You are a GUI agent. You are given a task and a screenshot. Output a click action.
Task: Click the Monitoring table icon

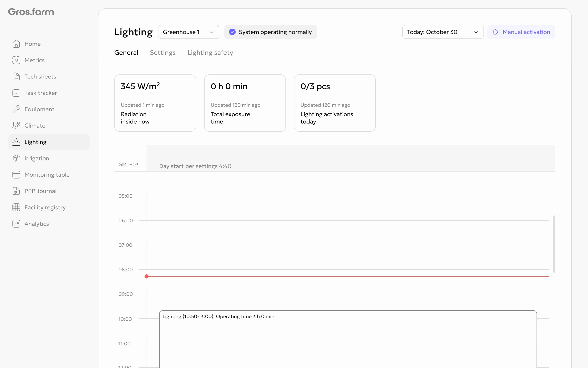pyautogui.click(x=16, y=175)
